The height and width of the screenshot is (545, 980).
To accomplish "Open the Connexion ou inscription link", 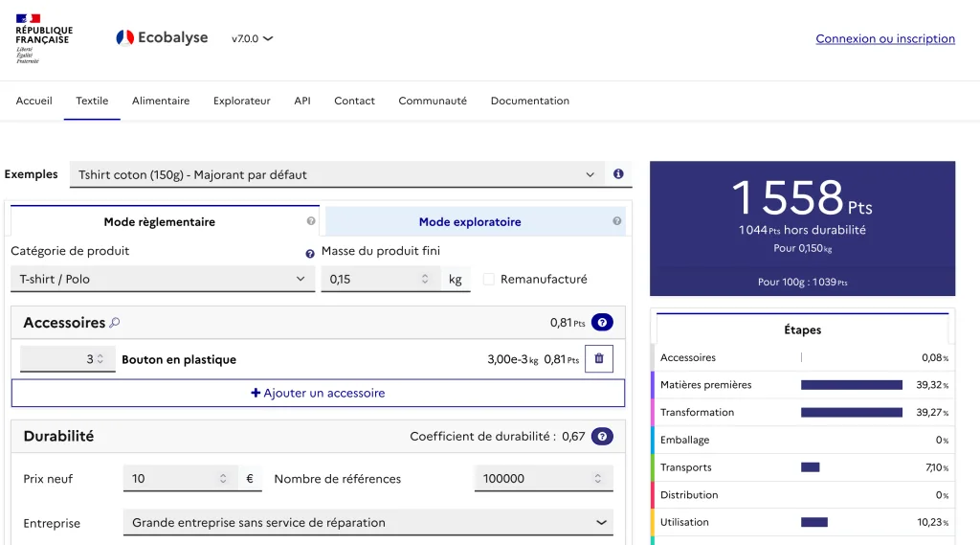I will tap(885, 39).
